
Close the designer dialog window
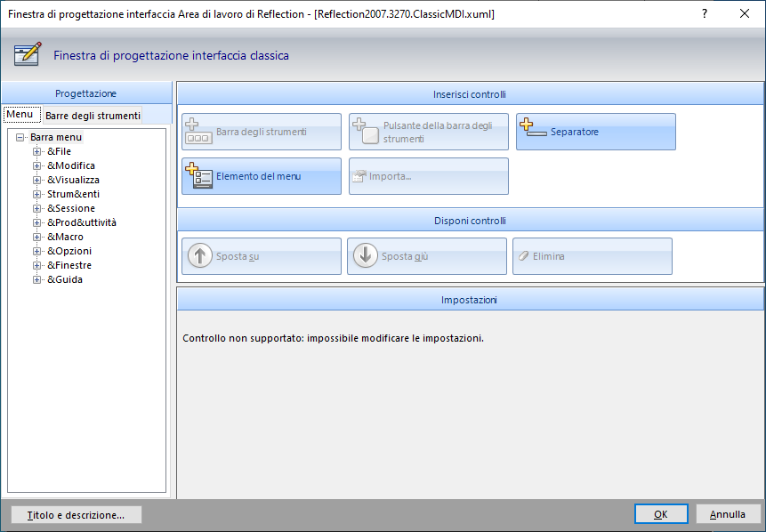tap(745, 13)
